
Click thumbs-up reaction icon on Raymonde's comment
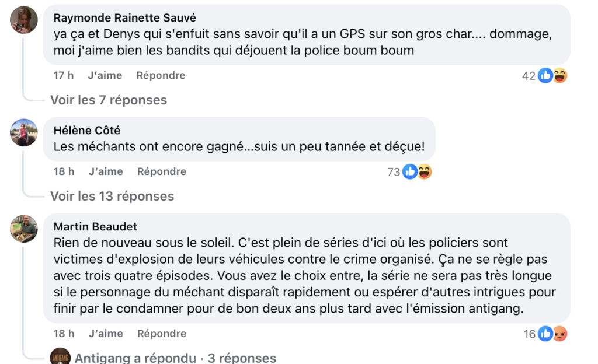click(x=545, y=75)
